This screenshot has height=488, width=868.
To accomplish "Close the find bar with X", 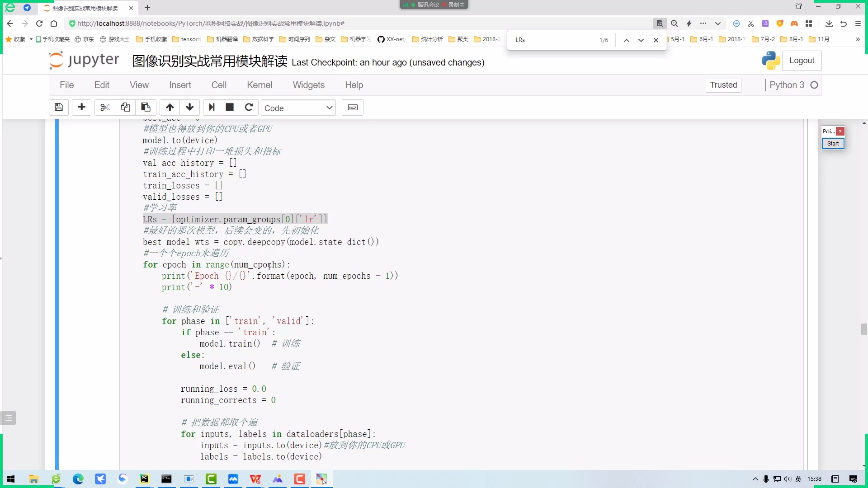I will click(x=656, y=40).
